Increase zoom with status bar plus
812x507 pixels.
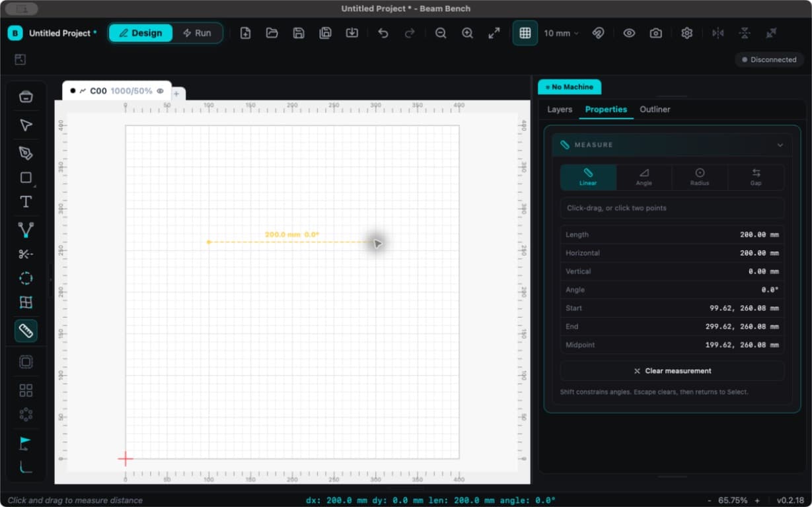pos(757,500)
